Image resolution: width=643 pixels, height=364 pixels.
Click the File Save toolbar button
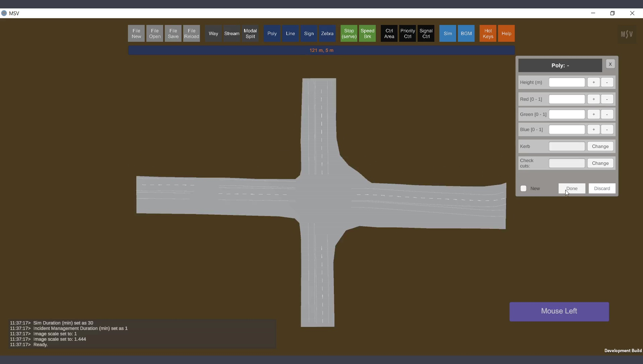173,33
